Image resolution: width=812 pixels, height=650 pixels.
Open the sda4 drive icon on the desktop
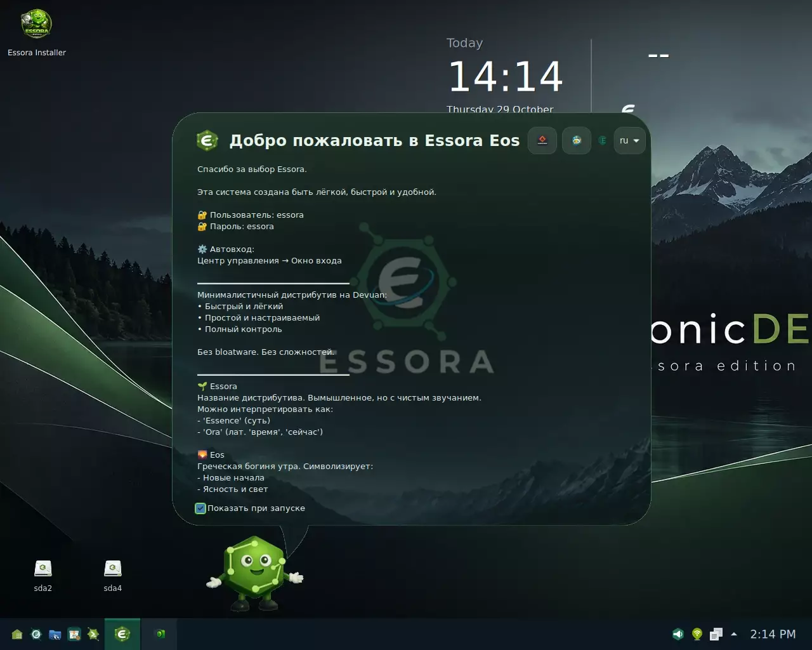[x=112, y=575]
